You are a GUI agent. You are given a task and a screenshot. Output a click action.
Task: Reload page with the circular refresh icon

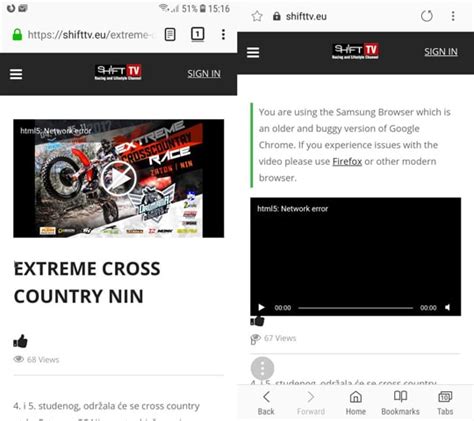tap(427, 16)
